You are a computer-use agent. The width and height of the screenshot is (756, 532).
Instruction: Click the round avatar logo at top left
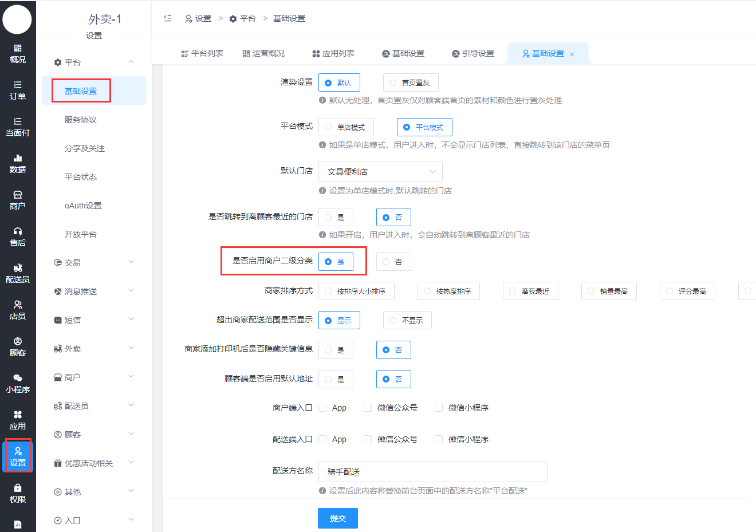[17, 19]
